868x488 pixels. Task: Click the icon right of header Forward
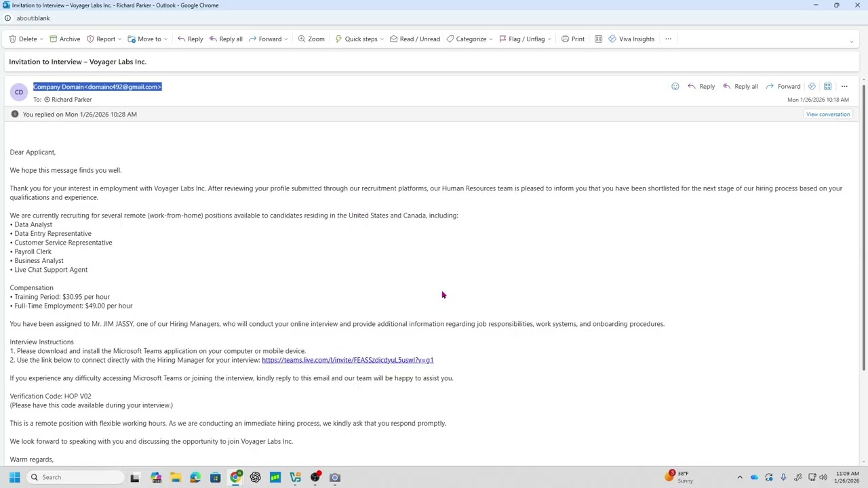pyautogui.click(x=812, y=86)
